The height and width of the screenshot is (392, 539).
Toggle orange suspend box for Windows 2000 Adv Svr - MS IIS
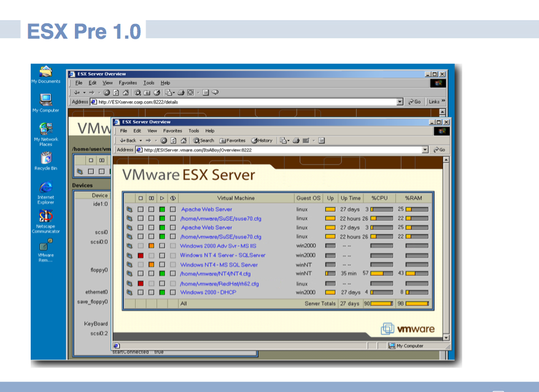(x=151, y=246)
